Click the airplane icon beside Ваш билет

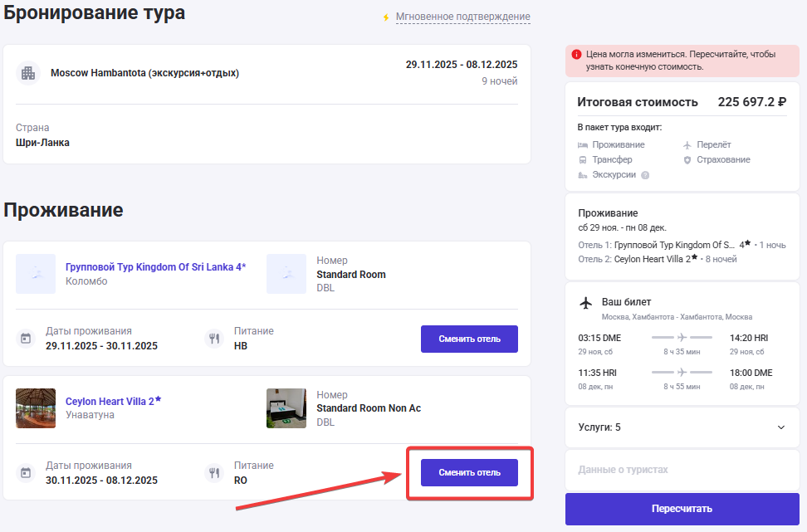(586, 302)
